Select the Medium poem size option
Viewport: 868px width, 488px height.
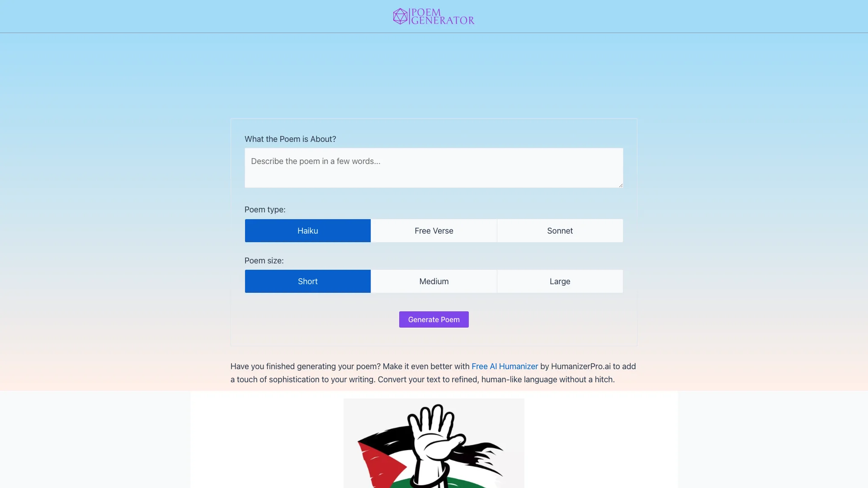point(434,281)
